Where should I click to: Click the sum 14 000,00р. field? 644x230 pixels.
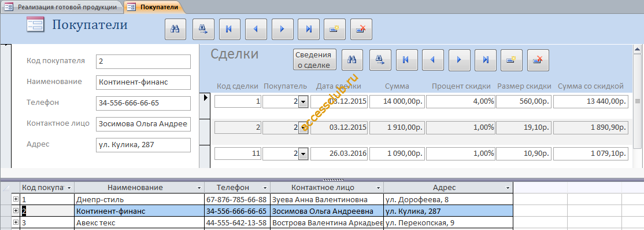pos(397,101)
